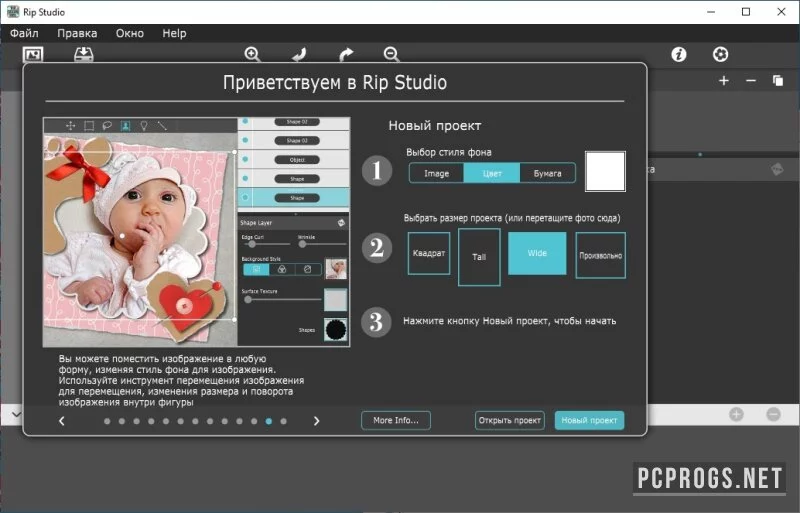
Task: Click the import image toolbar icon
Action: click(33, 54)
